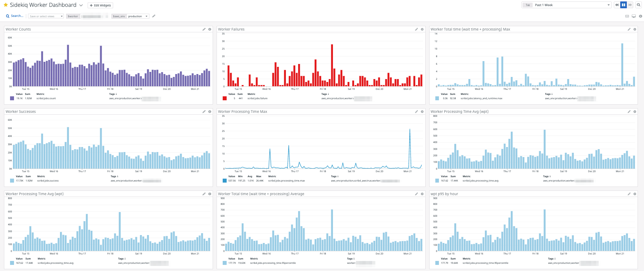Sort by Tags in Worker Successes legend
The width and height of the screenshot is (644, 271).
click(114, 176)
